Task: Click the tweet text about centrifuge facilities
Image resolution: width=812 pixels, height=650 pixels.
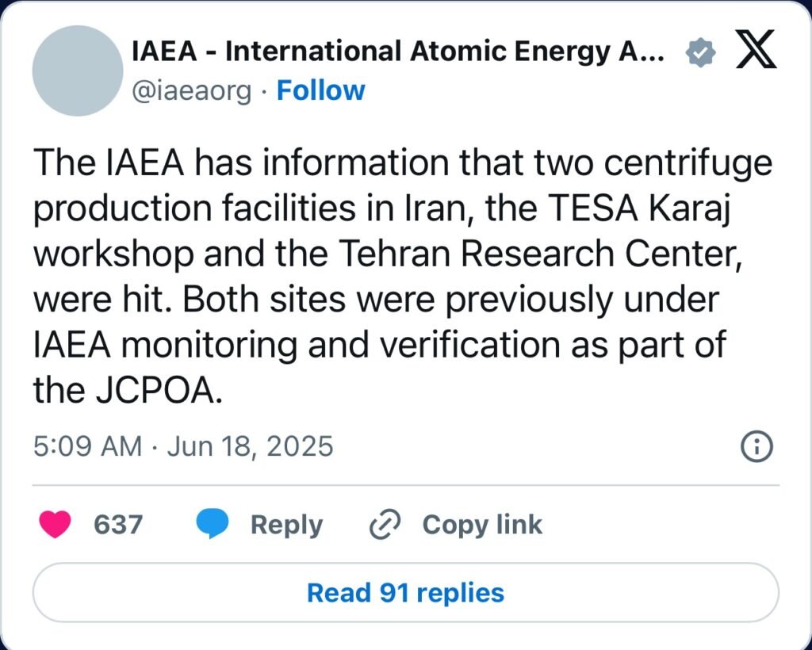Action: (x=403, y=277)
